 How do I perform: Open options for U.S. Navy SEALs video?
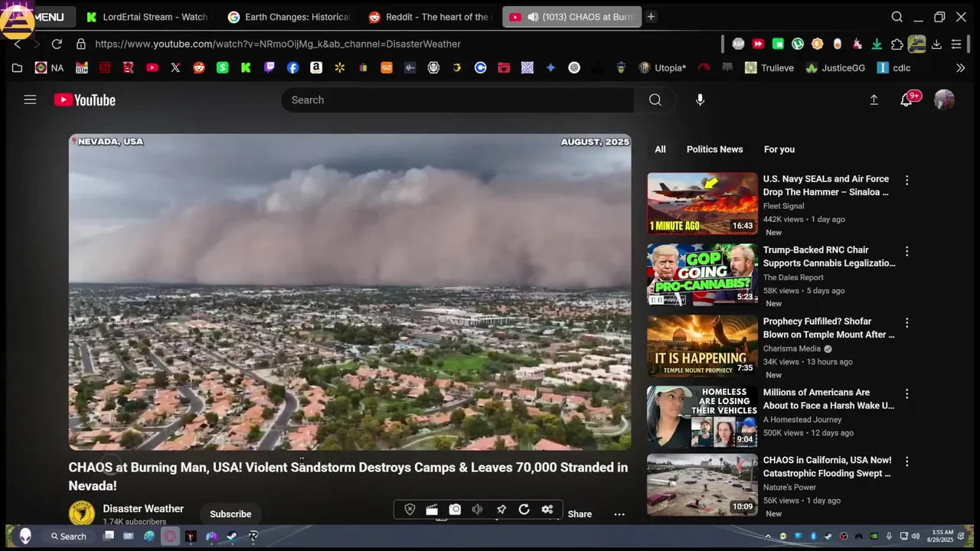coord(907,181)
